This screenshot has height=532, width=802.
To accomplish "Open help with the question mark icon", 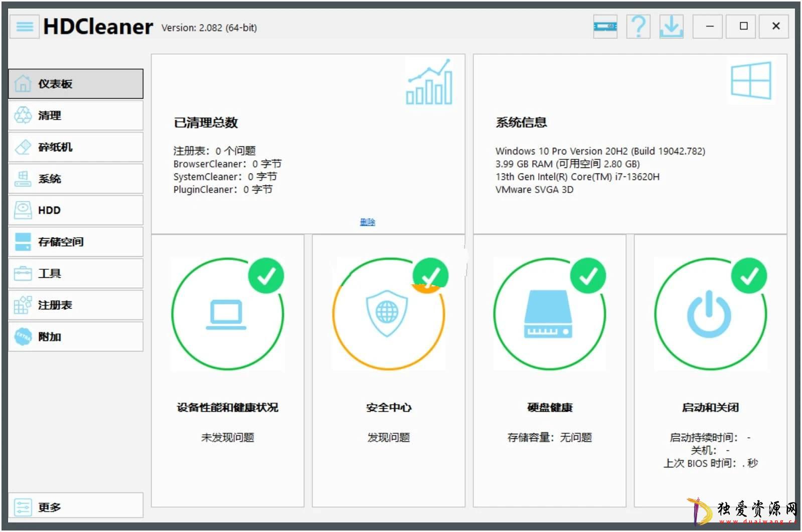I will tap(638, 27).
